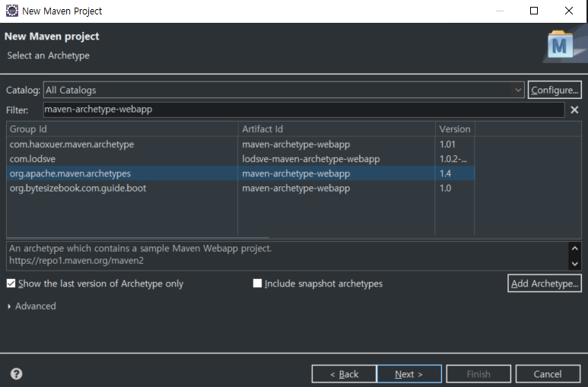Select the org.apache.maven.archetypes row
The height and width of the screenshot is (387, 588).
tap(240, 173)
